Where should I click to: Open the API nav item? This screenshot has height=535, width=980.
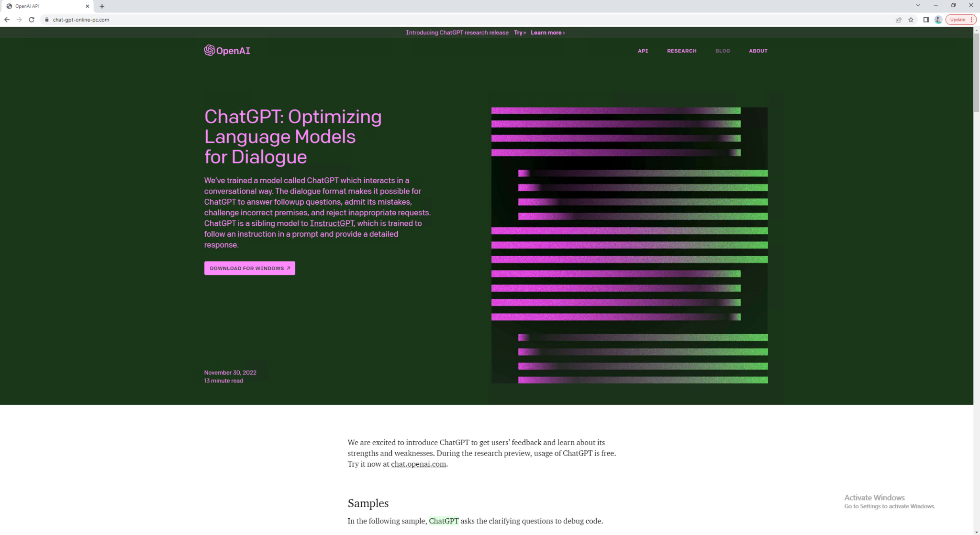(643, 51)
